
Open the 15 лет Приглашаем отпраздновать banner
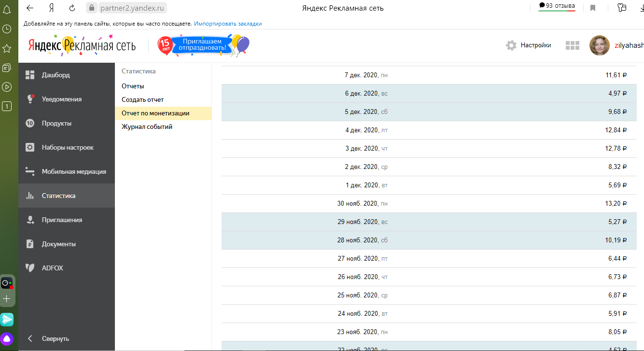pyautogui.click(x=203, y=45)
